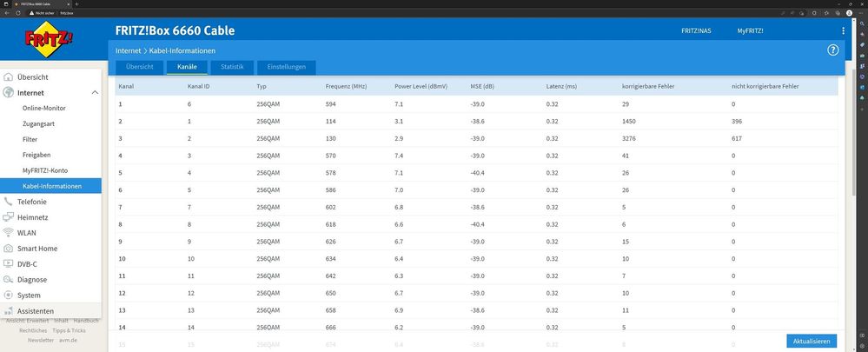Open the browser tab actions menu
This screenshot has width=868, height=352.
click(x=6, y=3)
